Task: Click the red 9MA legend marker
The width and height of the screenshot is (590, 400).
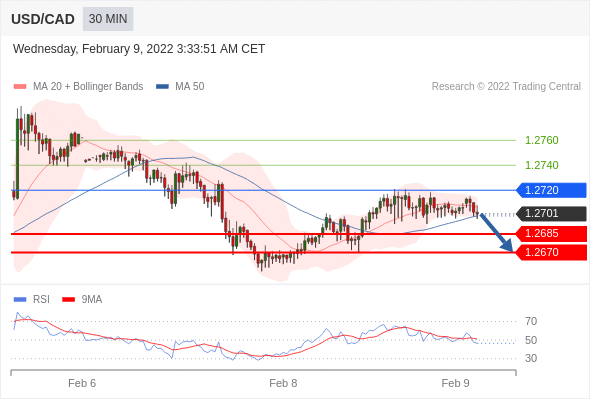Action: [x=68, y=300]
